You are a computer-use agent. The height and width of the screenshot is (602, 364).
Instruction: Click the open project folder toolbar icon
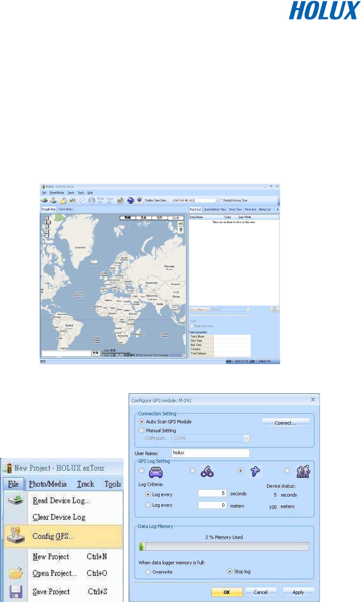(63, 200)
